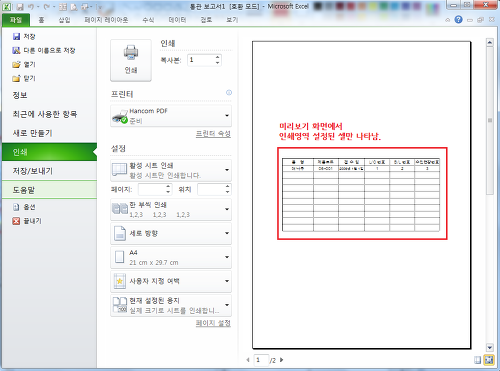
Task: Open the 사용자 지정 여백 margins dropdown
Action: 171,281
